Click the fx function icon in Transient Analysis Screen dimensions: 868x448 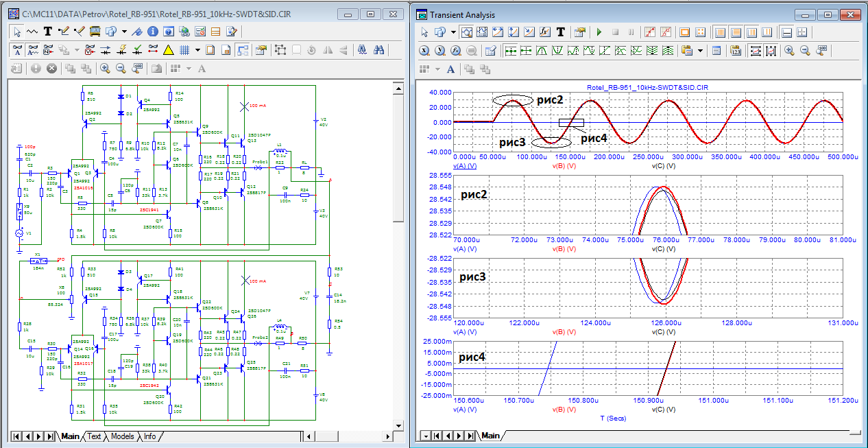point(545,32)
